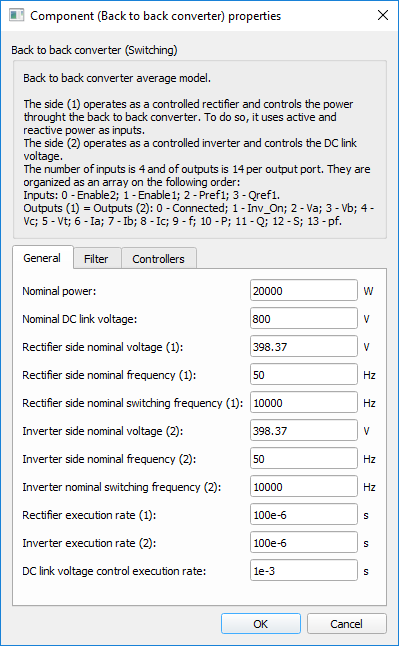Focus the Rectifier execution rate (1) field
The width and height of the screenshot is (399, 646).
click(303, 515)
